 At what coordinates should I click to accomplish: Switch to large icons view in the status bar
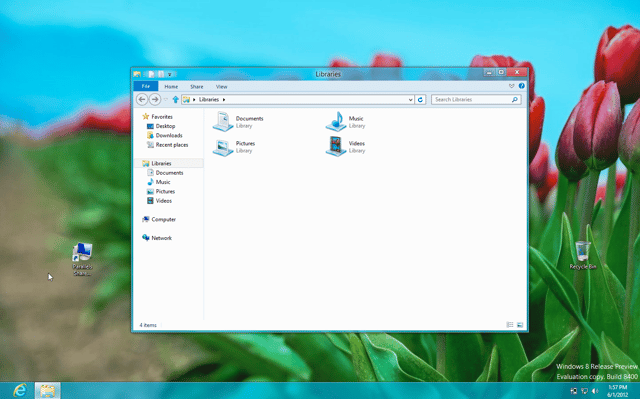(x=520, y=325)
